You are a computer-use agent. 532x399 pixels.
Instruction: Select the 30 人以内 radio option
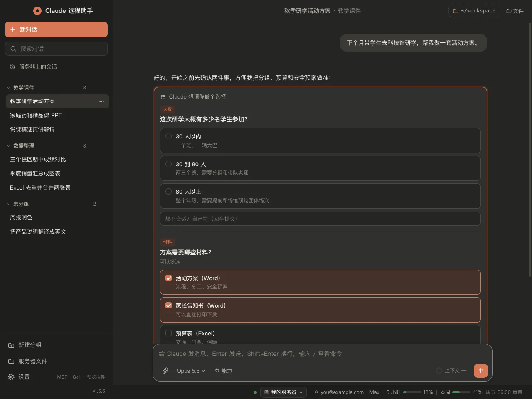tap(168, 136)
